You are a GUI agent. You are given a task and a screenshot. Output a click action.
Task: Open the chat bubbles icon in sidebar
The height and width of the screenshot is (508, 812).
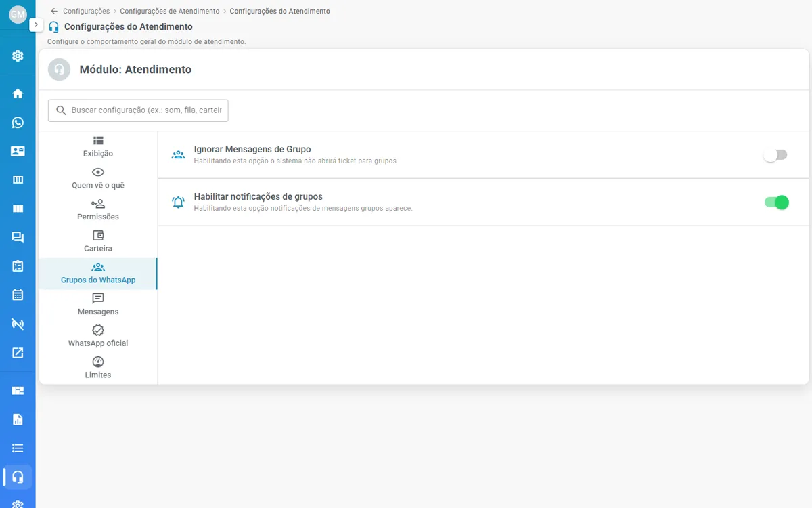point(18,237)
